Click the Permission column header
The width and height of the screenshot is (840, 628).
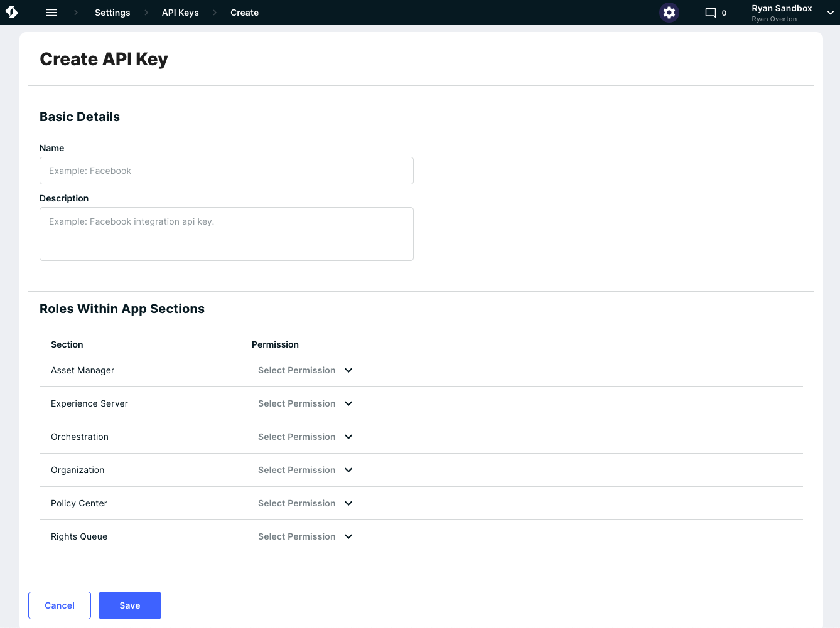pyautogui.click(x=275, y=344)
